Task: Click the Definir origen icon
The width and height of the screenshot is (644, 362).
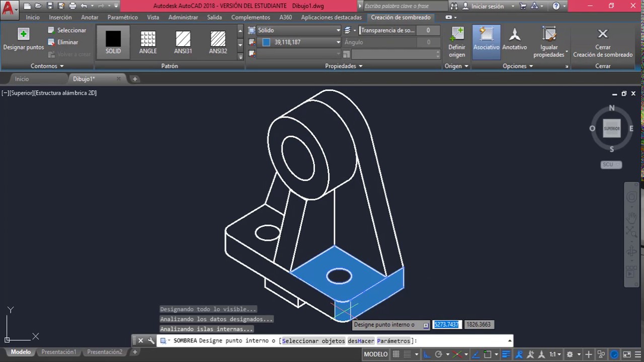Action: click(457, 34)
